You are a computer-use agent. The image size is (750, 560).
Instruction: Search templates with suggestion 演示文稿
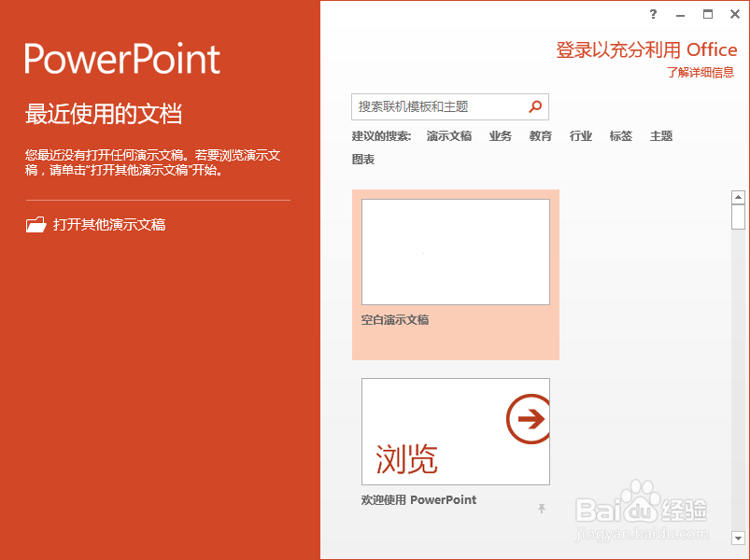[448, 135]
